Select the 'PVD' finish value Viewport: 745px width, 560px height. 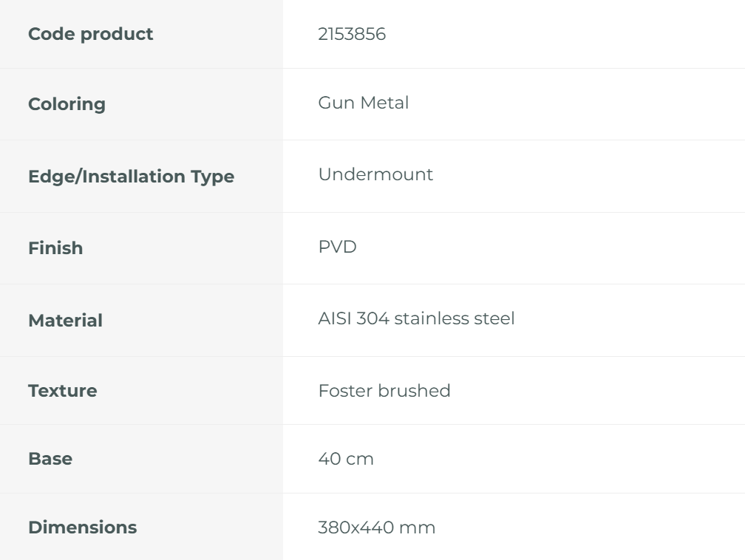[337, 247]
